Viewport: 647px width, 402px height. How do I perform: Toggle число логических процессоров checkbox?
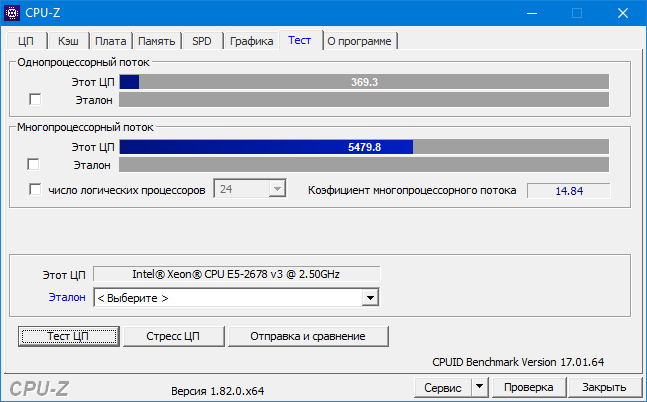pos(35,189)
